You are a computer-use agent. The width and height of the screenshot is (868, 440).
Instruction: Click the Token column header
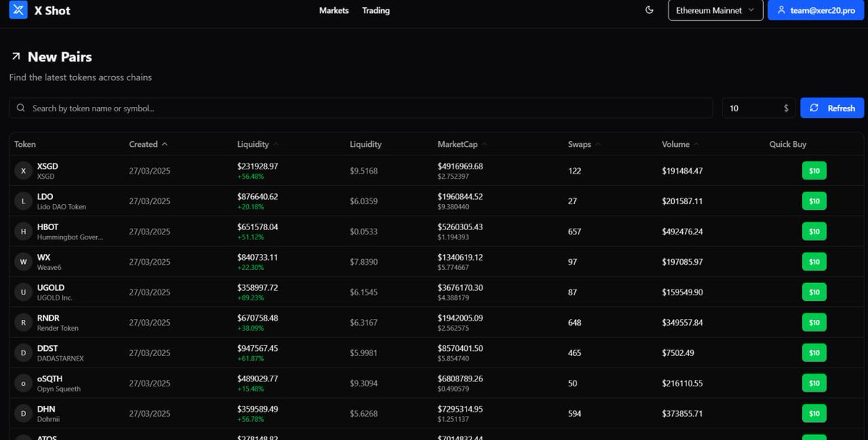[25, 144]
